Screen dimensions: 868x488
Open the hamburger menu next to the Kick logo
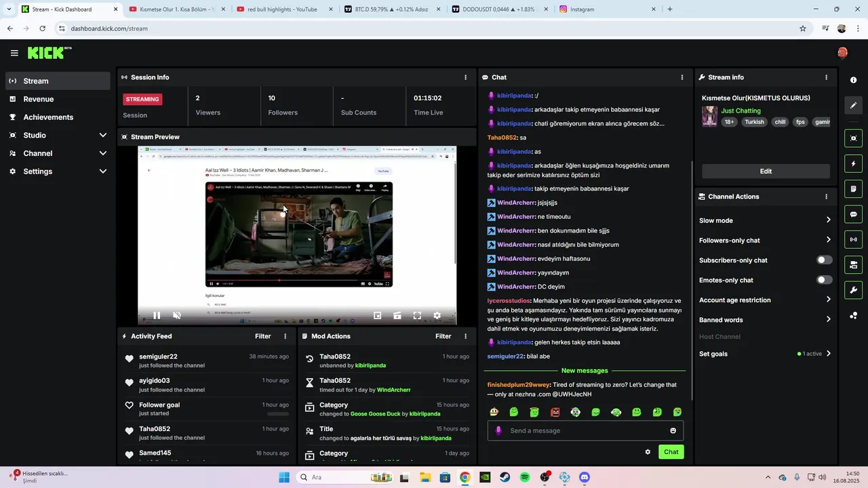[14, 53]
